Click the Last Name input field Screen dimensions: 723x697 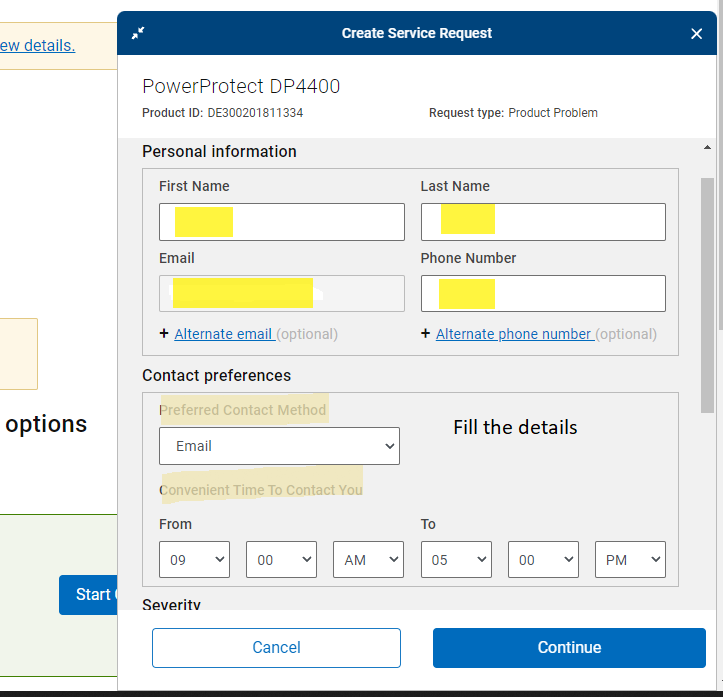pyautogui.click(x=543, y=222)
